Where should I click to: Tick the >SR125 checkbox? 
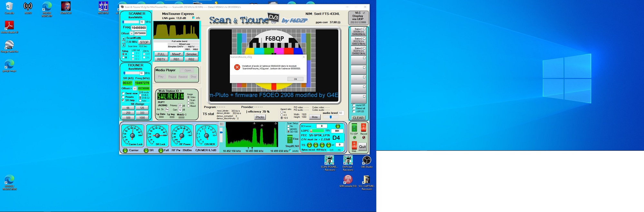(354, 111)
